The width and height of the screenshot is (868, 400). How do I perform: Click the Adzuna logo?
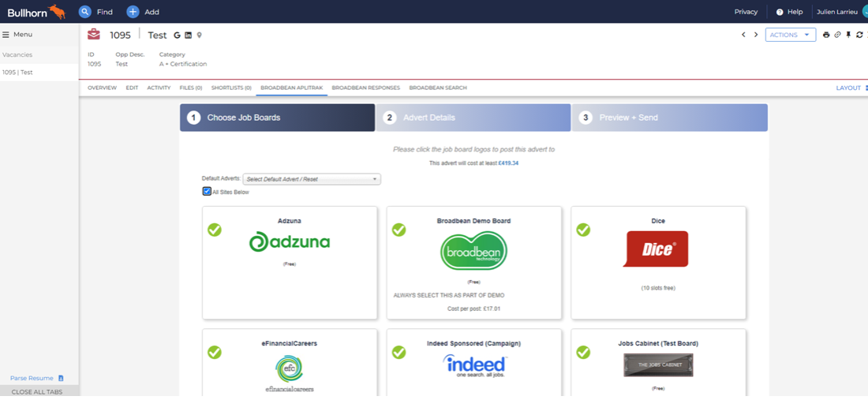coord(290,242)
